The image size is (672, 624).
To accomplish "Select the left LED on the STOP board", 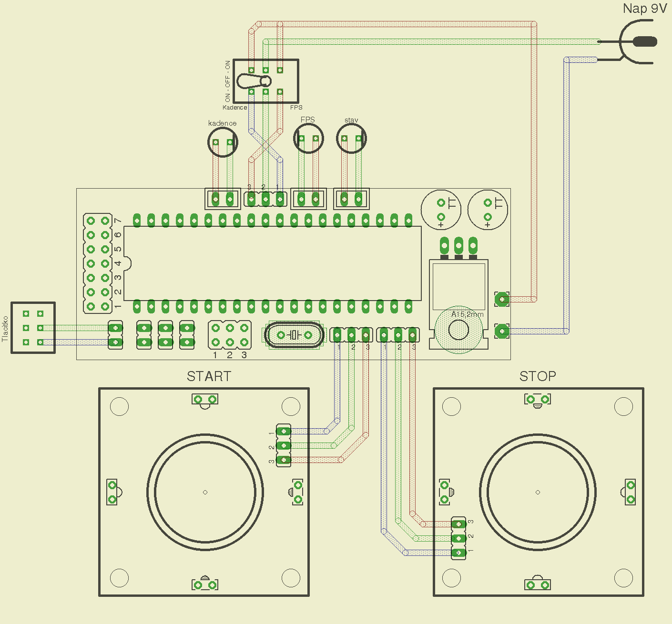I will tap(446, 492).
